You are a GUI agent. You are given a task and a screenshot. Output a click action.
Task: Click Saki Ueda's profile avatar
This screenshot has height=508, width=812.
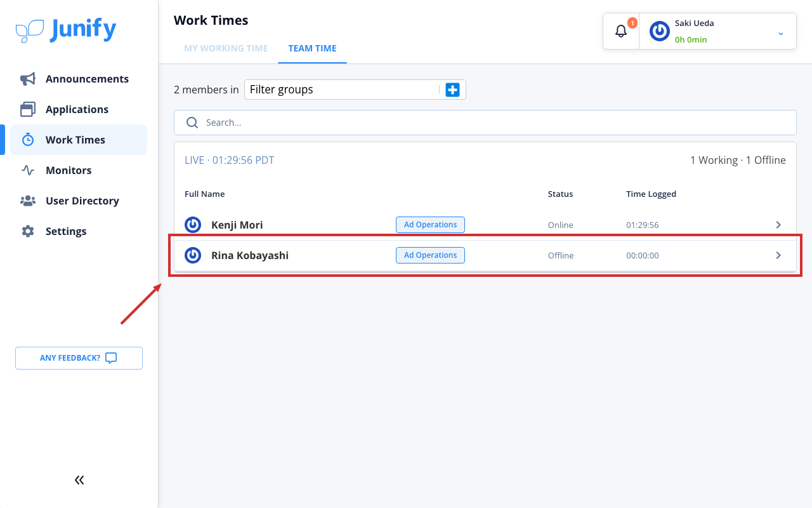pyautogui.click(x=660, y=31)
